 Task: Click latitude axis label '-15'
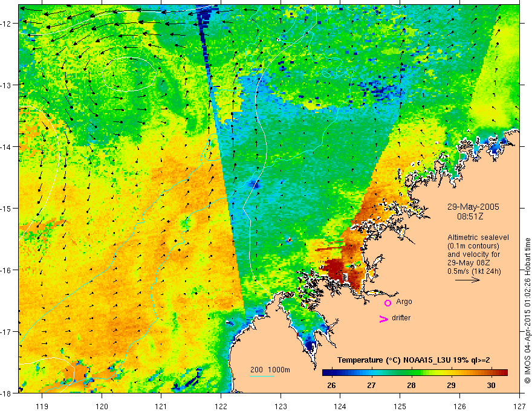click(7, 209)
